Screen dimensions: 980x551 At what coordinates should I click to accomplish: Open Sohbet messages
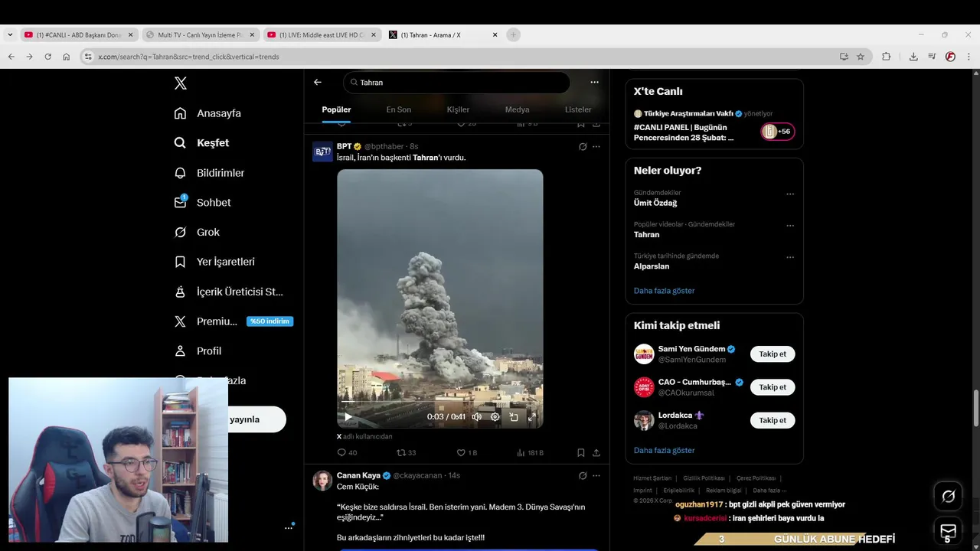tap(202, 203)
